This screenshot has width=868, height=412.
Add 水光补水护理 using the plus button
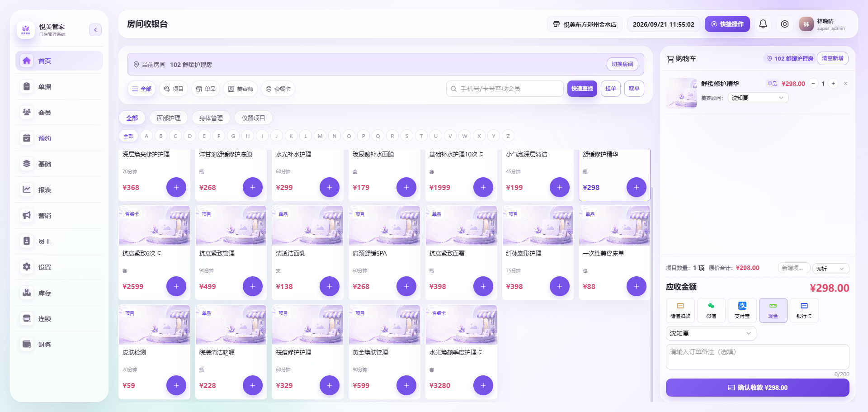tap(330, 187)
